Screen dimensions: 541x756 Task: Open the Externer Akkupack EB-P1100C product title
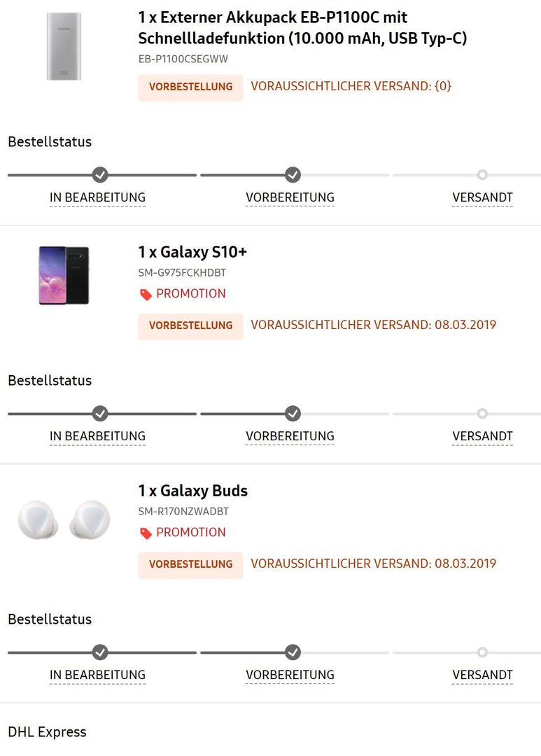pyautogui.click(x=302, y=27)
